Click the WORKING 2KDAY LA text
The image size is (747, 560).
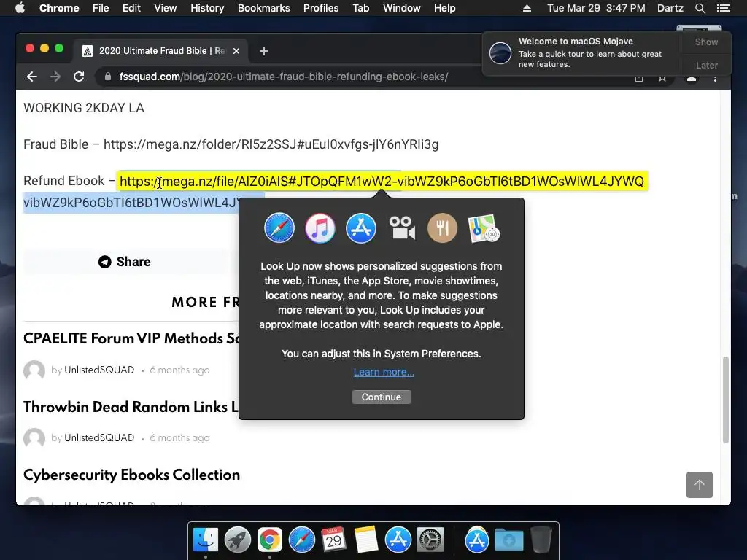click(x=84, y=108)
